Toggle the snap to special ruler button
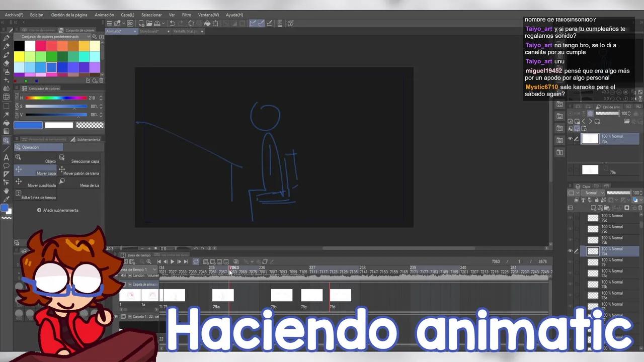Screen dimensions: 644x362 click(261, 23)
